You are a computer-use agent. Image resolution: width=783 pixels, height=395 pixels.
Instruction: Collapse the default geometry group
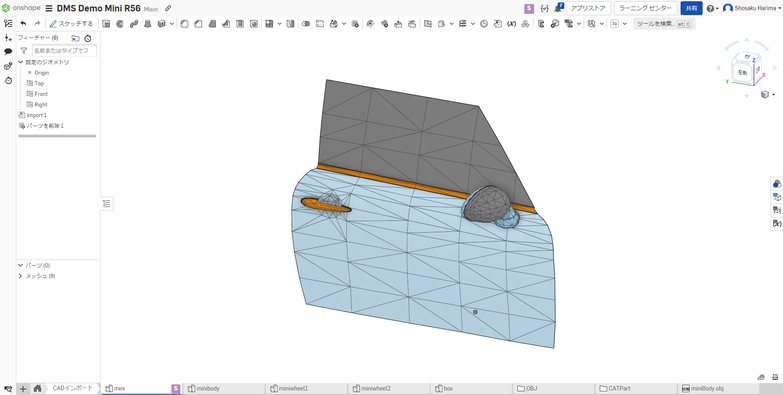(x=20, y=62)
